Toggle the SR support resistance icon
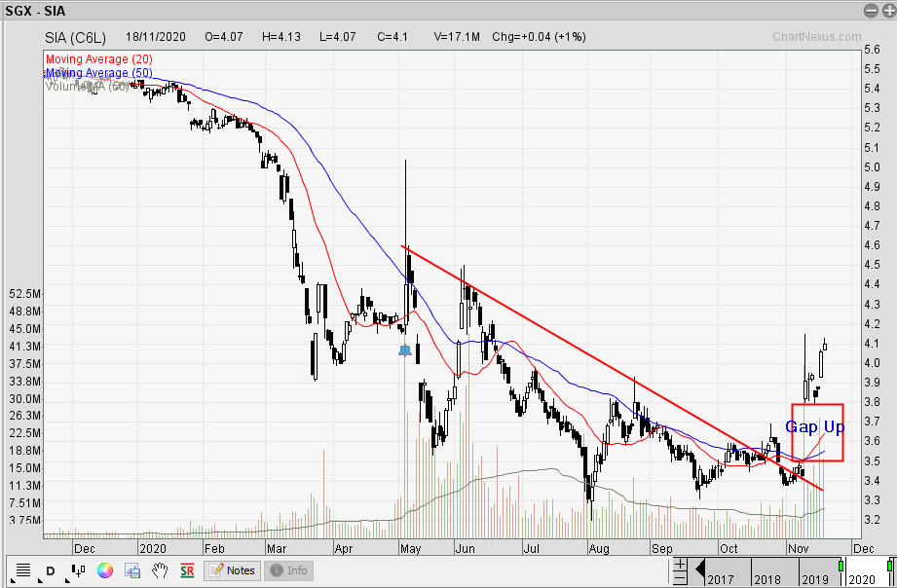897x588 pixels. click(187, 570)
